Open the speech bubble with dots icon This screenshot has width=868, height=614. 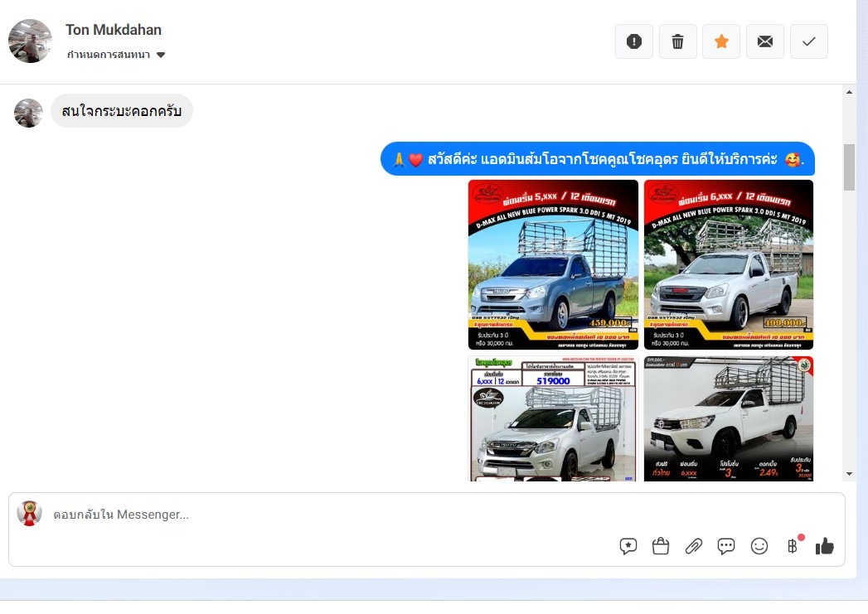[726, 547]
